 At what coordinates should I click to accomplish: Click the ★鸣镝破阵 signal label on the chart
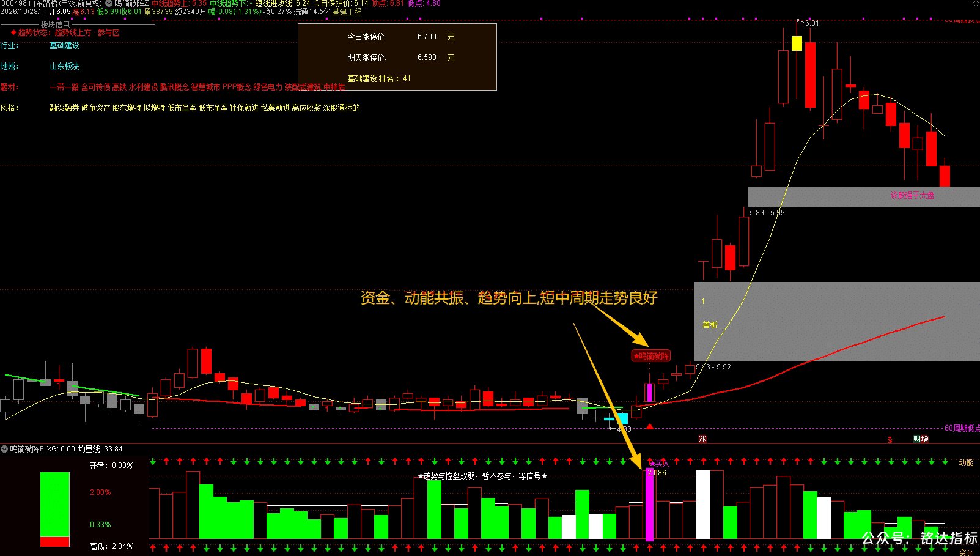(651, 356)
